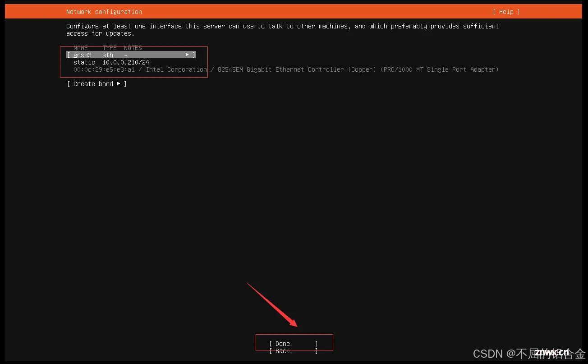Select the ens33 eth interface row

pos(131,55)
